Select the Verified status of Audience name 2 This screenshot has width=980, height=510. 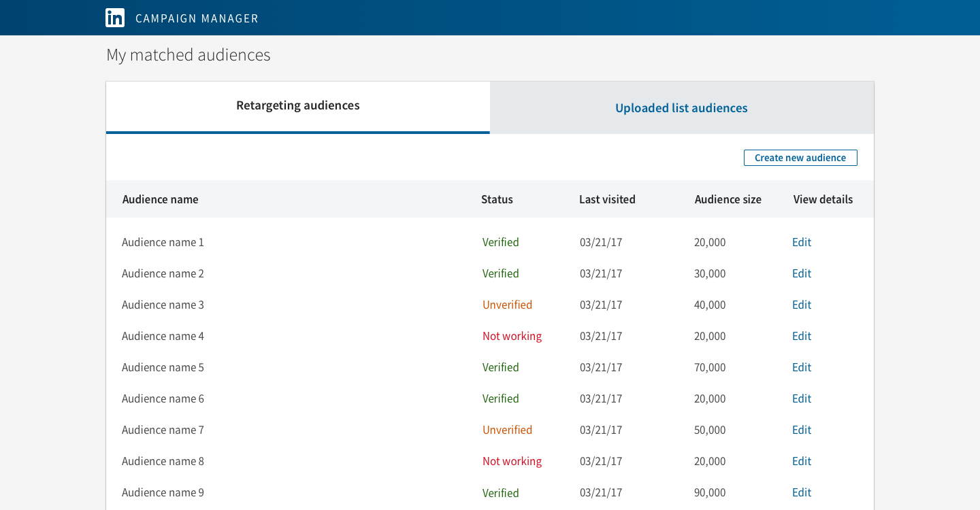pos(500,273)
